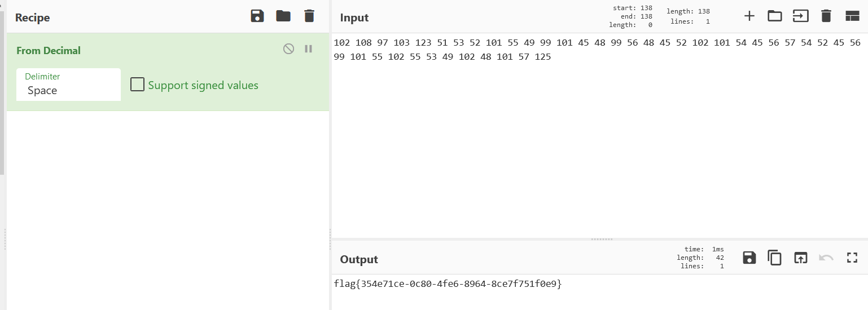Viewport: 868px width, 310px height.
Task: Click the flag text in Output
Action: tap(448, 284)
